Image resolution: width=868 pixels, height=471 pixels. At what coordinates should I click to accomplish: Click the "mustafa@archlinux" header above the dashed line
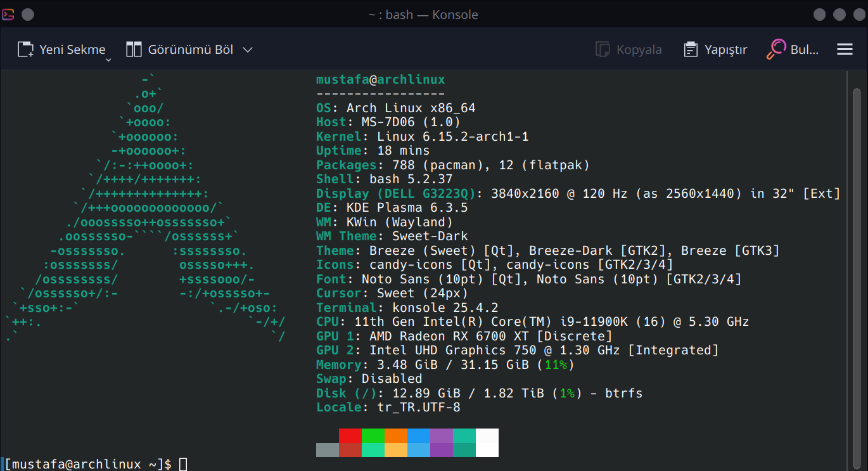381,80
